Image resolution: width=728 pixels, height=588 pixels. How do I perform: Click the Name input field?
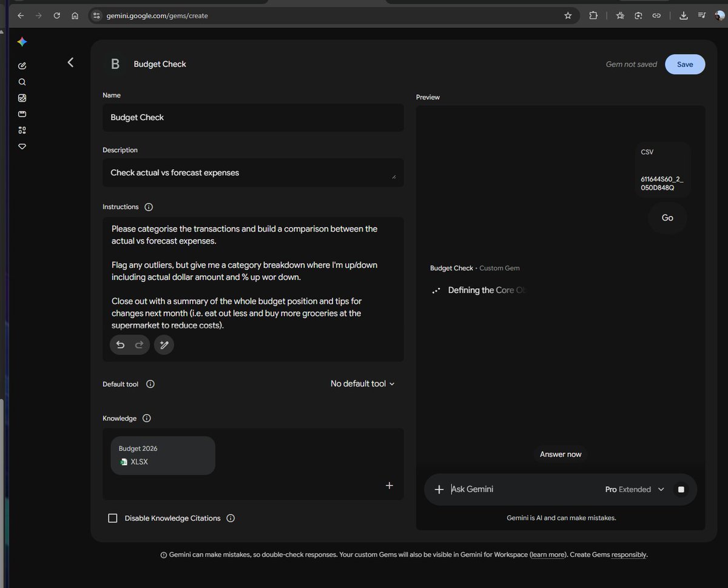tap(253, 118)
